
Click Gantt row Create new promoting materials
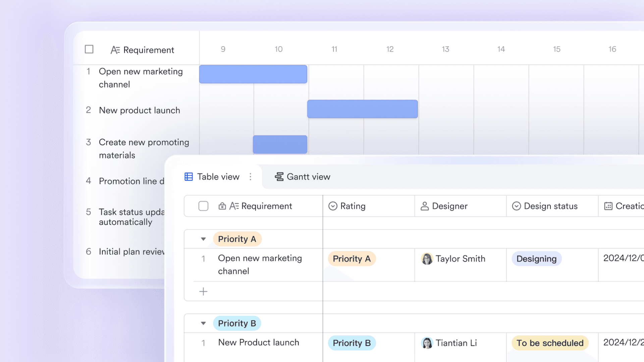tap(144, 148)
